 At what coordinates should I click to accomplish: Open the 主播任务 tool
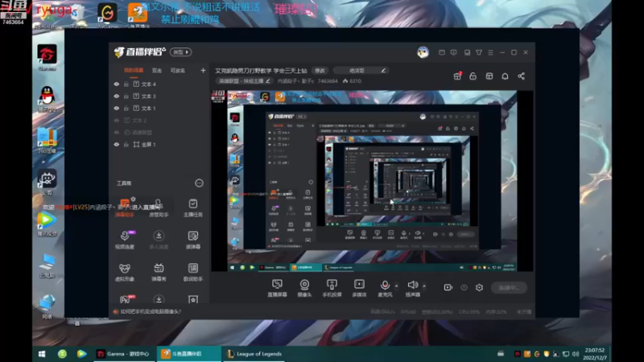(192, 208)
